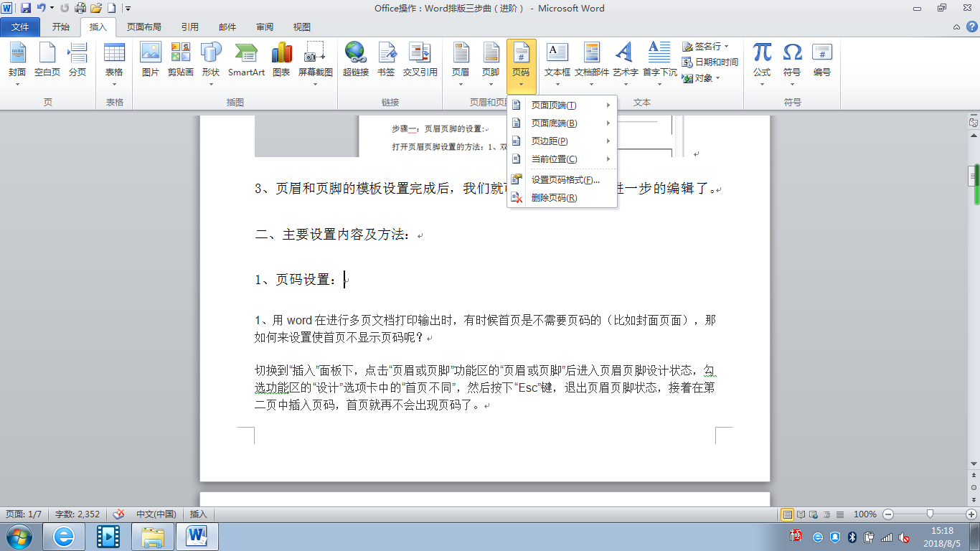
Task: Click the 页面: 1/7 page indicator in status bar
Action: click(24, 514)
